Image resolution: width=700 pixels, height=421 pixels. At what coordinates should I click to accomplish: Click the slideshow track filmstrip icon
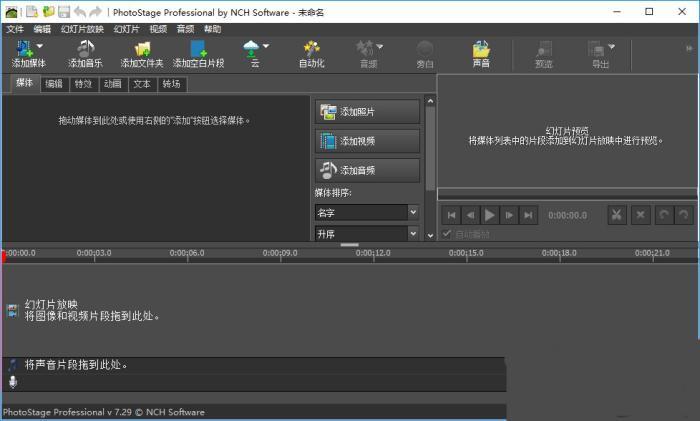(x=12, y=311)
